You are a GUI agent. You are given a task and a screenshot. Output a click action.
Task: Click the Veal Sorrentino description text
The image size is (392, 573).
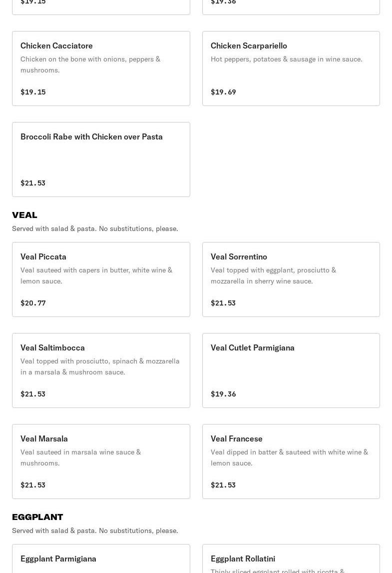(273, 275)
